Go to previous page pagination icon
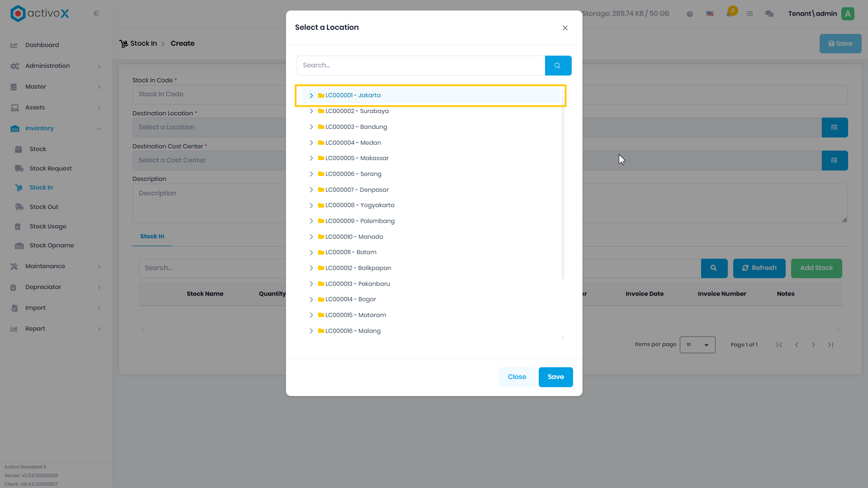Screen dimensions: 868x488 click(797, 345)
